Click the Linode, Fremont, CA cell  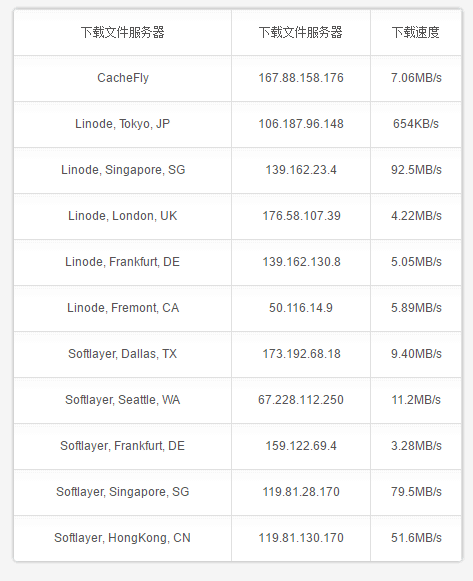(x=123, y=308)
